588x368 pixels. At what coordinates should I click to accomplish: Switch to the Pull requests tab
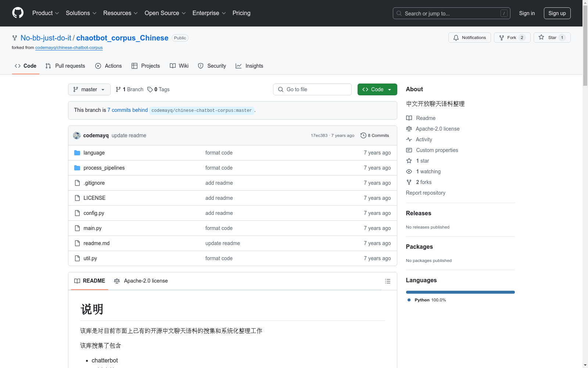point(65,66)
